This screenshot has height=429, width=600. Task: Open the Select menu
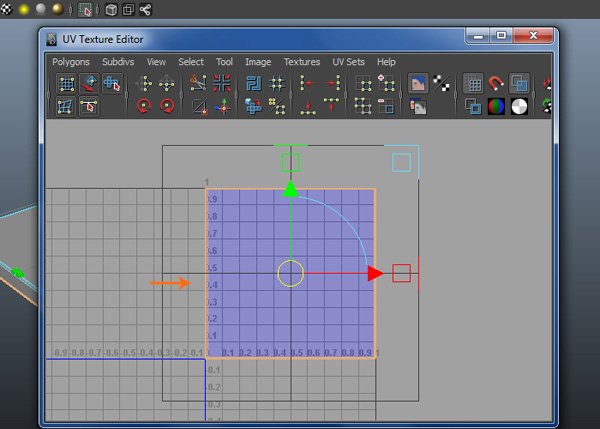[x=191, y=62]
